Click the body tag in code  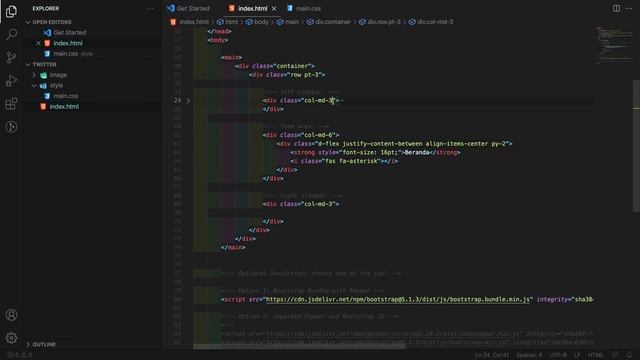218,40
